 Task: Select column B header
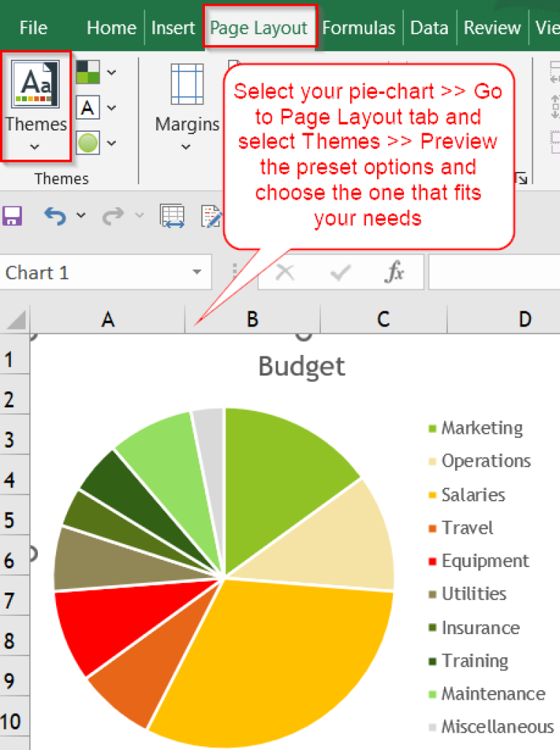[x=252, y=319]
